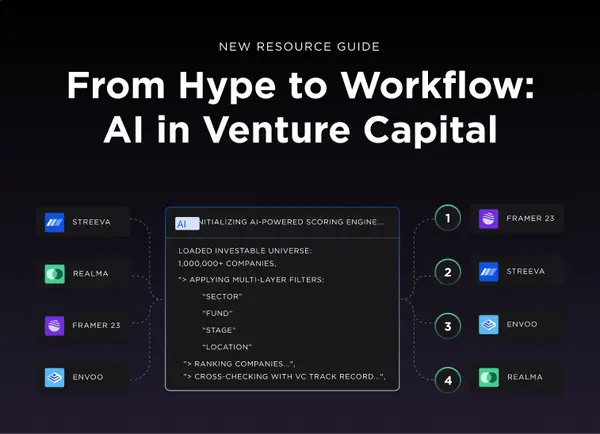
Task: Select the rank number 3 circle
Action: [x=448, y=326]
